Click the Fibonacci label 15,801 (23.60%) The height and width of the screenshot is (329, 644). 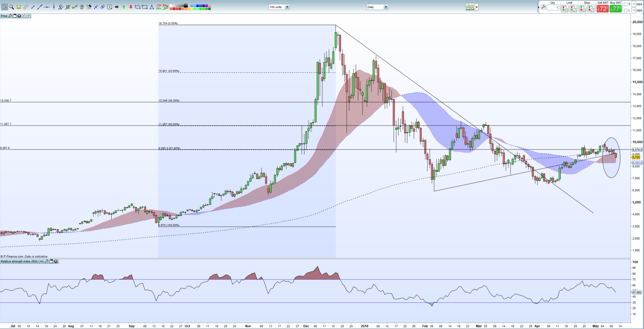[169, 71]
